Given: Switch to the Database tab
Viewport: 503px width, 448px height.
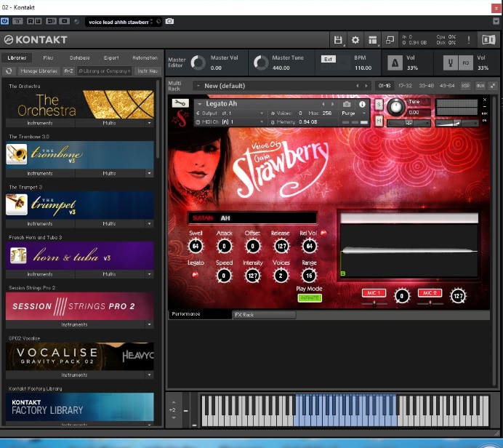Looking at the screenshot, I should [79, 57].
